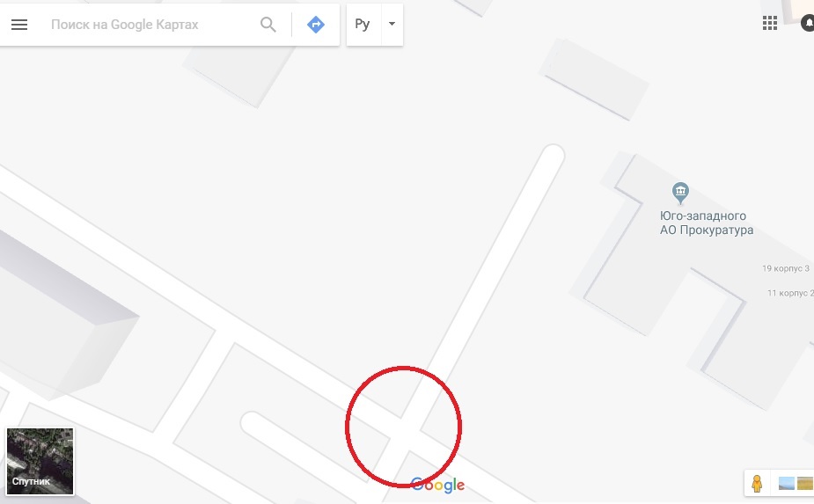This screenshot has width=814, height=504.
Task: Switch to Спутник satellite view
Action: [x=40, y=461]
